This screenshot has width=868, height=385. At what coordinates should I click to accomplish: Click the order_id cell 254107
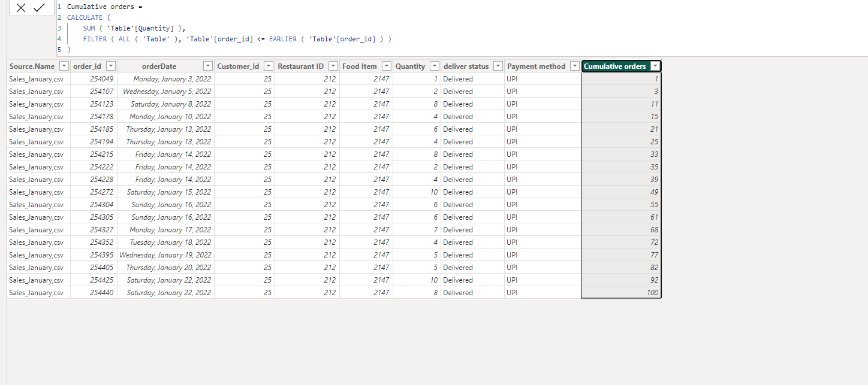tap(94, 92)
